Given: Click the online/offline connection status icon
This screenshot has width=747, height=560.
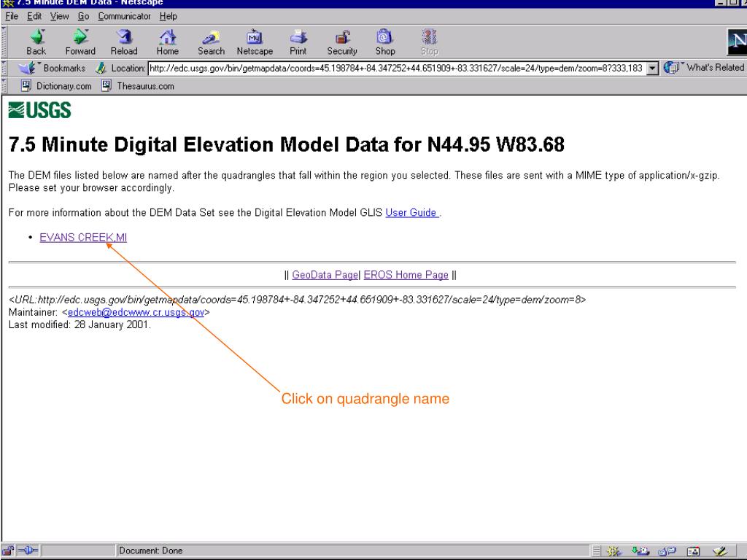Looking at the screenshot, I should 28,551.
